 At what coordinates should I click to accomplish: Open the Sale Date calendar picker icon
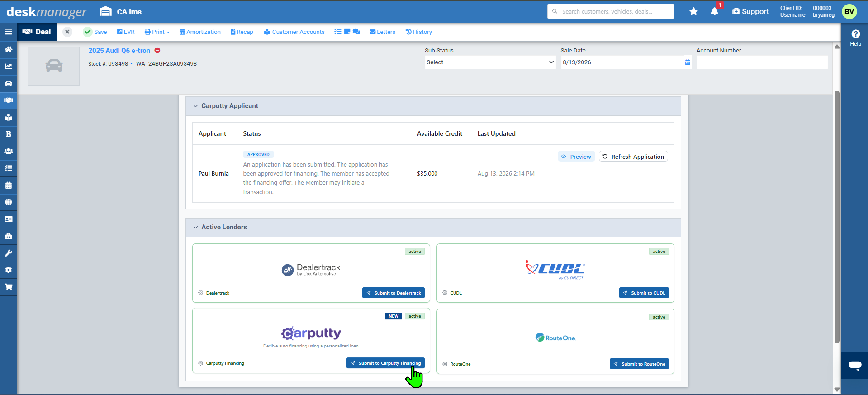pos(688,62)
